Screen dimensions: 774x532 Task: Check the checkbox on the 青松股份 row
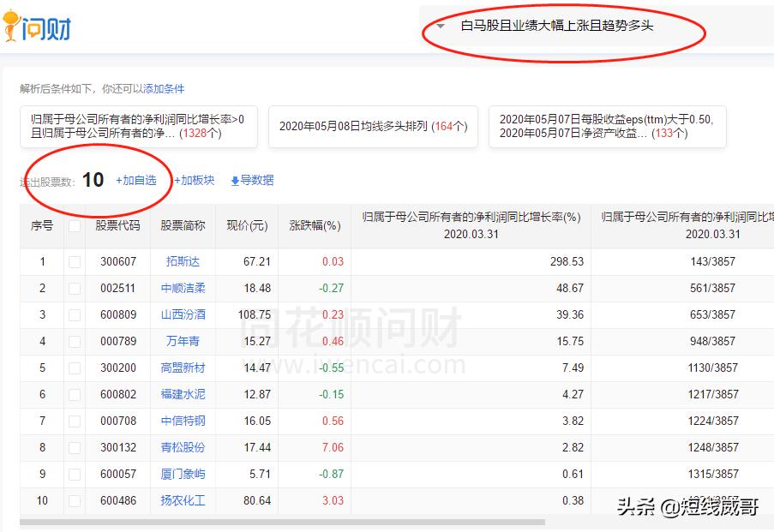click(x=74, y=447)
